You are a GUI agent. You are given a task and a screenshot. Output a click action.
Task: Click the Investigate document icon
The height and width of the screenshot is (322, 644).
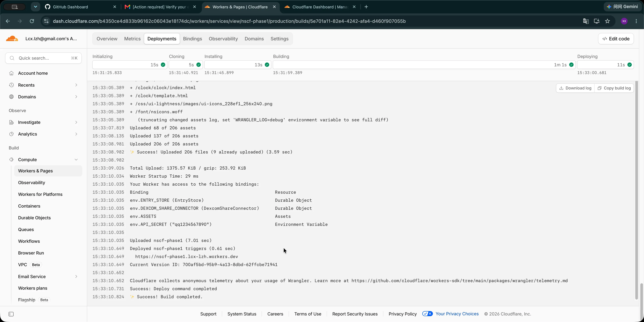coord(12,122)
